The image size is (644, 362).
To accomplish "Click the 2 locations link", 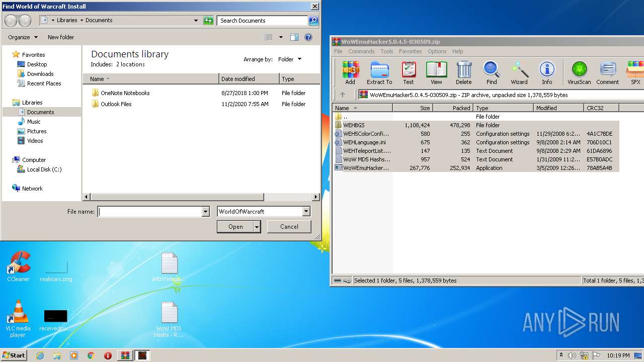I will (x=130, y=64).
